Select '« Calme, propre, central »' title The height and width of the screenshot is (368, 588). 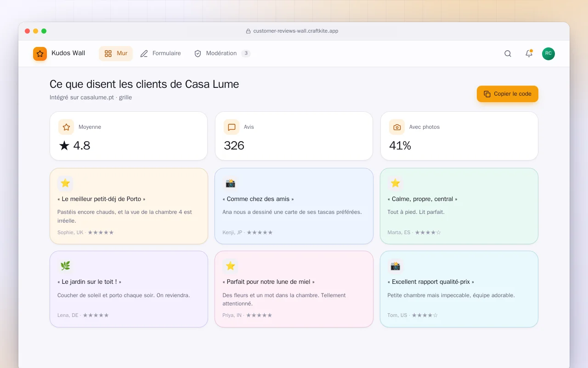423,199
